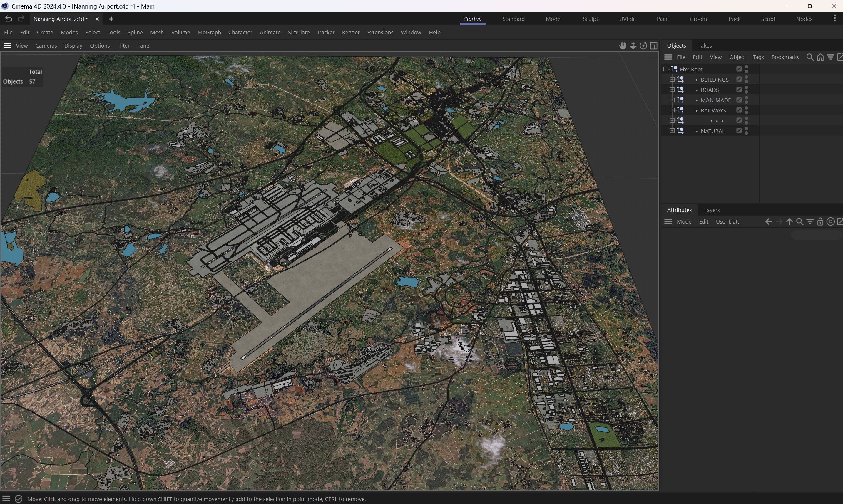Click the viewport dolly arrows icon
843x504 pixels.
(x=633, y=46)
